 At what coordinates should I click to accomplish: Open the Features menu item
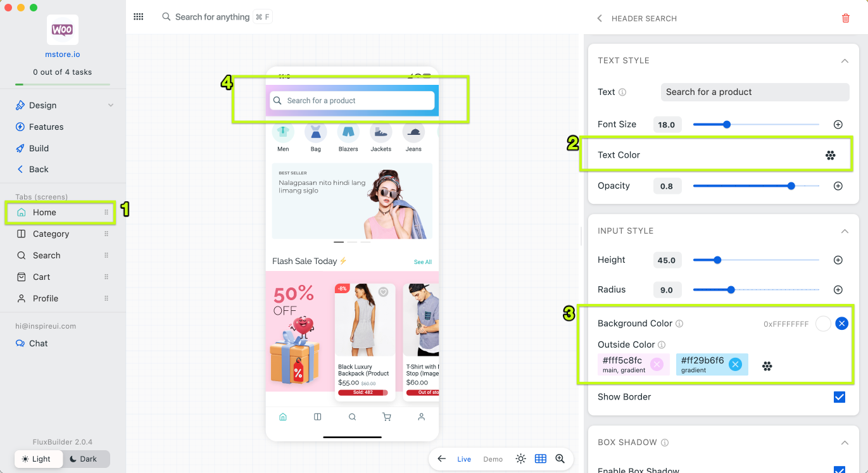click(x=46, y=127)
